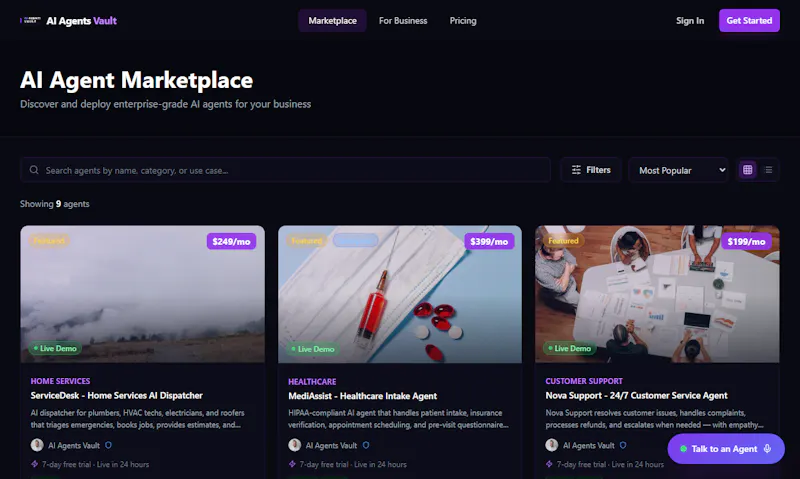Open the Filters panel
This screenshot has width=800, height=479.
[x=590, y=170]
